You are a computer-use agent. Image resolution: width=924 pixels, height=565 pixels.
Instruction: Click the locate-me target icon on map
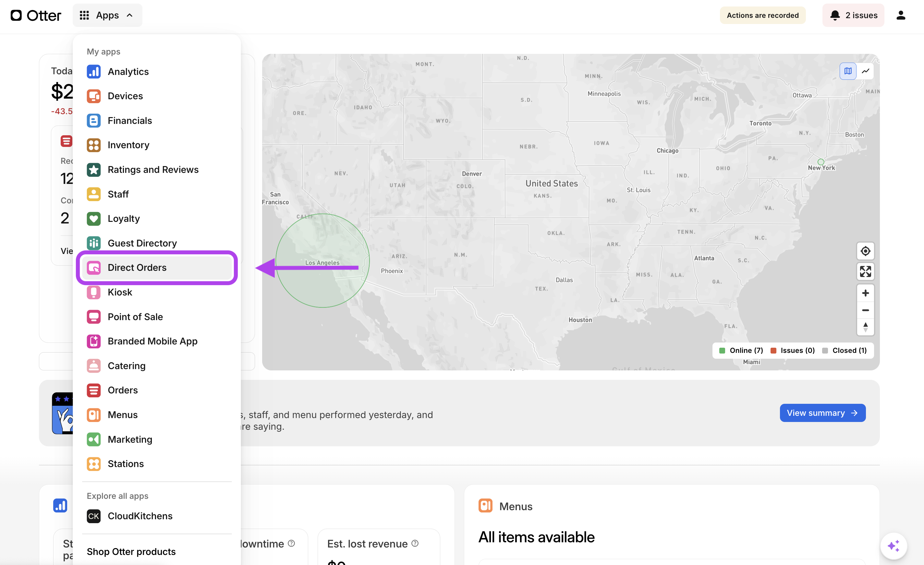tap(865, 251)
